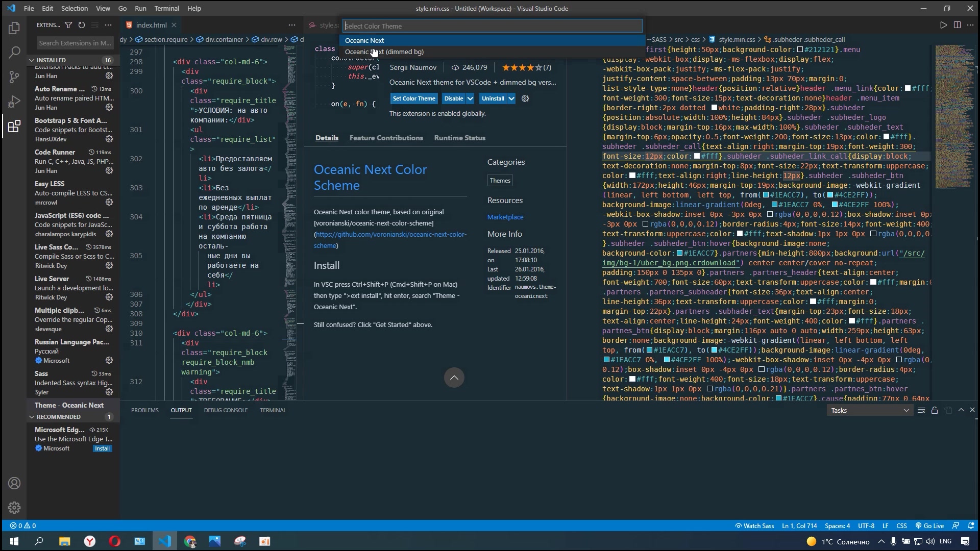Click the Refresh extensions icon
This screenshot has height=551, width=980.
[x=81, y=24]
